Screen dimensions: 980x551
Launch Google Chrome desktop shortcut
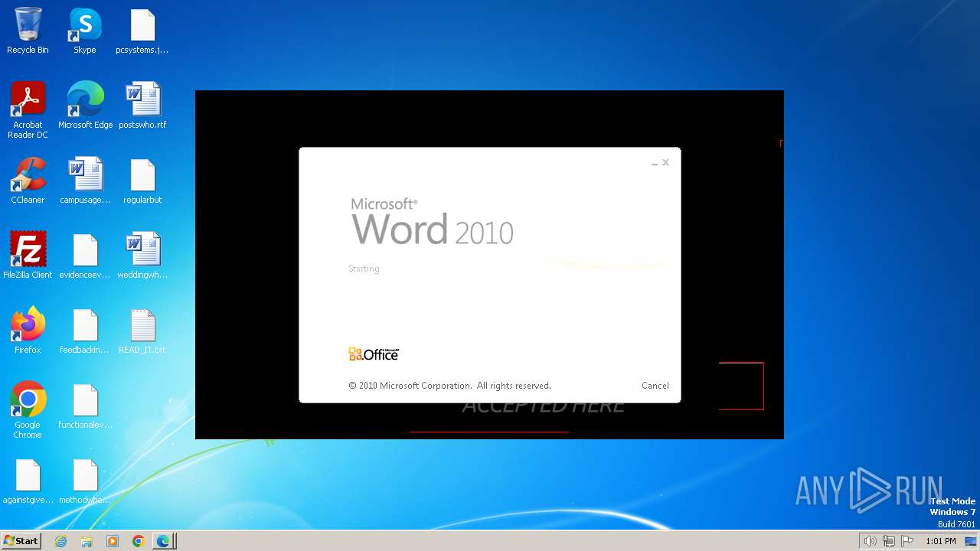[28, 411]
